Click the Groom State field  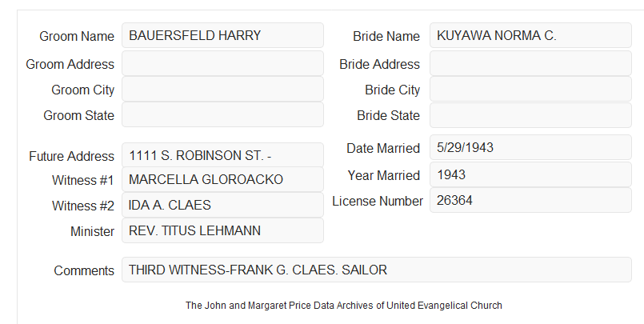222,114
